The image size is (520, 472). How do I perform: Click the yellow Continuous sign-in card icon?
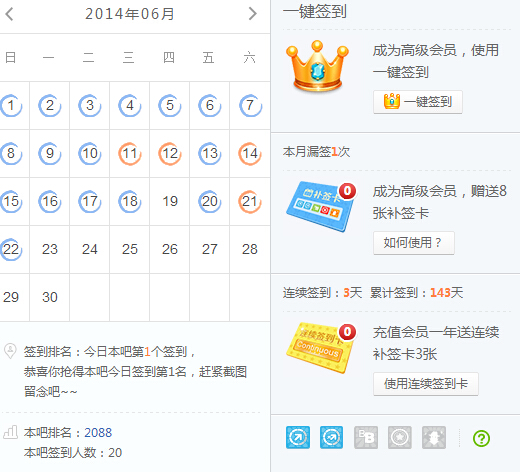pyautogui.click(x=321, y=348)
